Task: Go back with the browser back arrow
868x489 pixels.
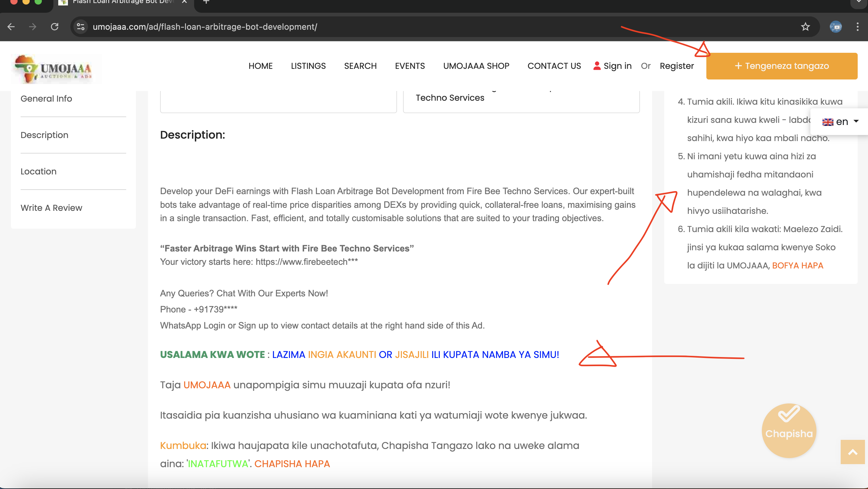Action: click(11, 27)
